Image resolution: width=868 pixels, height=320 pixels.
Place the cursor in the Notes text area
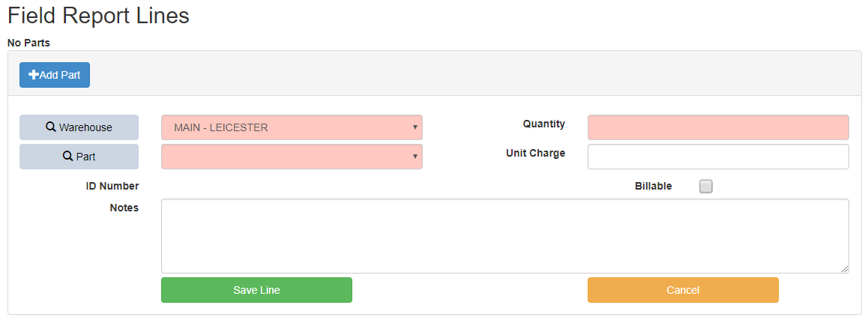coord(504,235)
